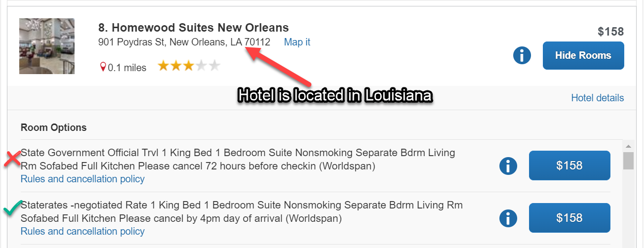Click info icon beside Hide Rooms button

click(x=522, y=55)
